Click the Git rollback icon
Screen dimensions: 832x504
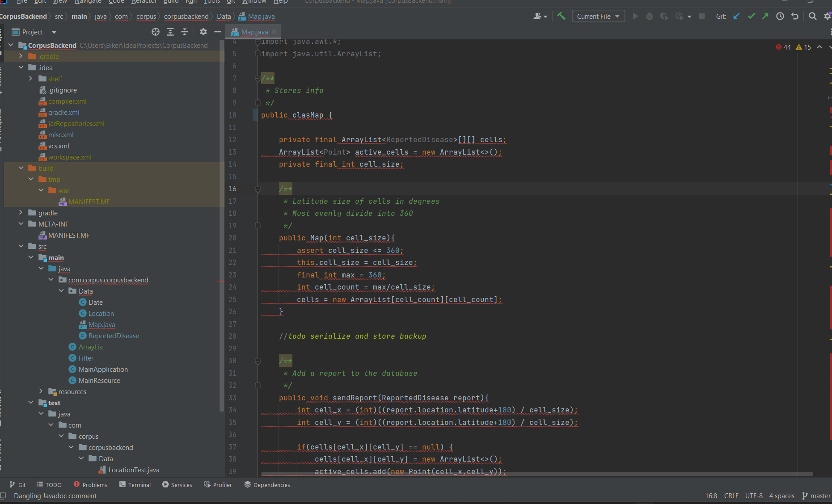[x=795, y=17]
